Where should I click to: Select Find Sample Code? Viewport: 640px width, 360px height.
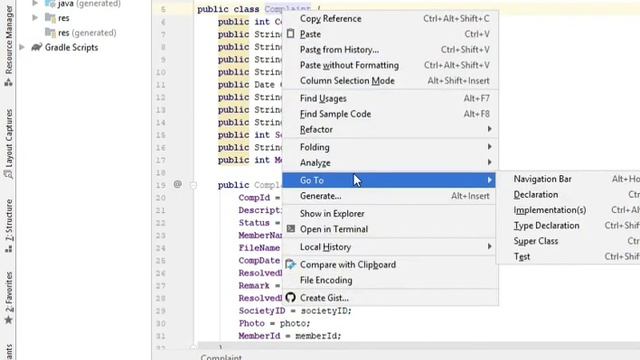pyautogui.click(x=390, y=114)
